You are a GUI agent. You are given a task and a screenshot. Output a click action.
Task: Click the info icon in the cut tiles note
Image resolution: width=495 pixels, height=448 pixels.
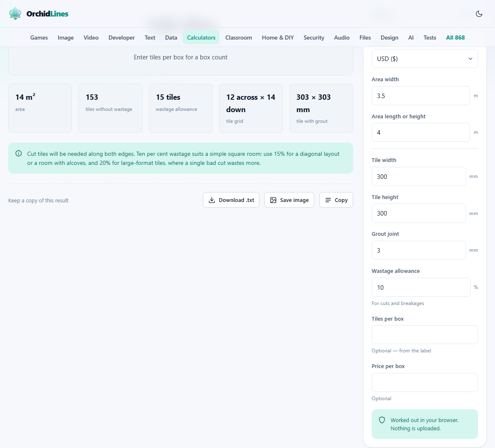coord(19,154)
